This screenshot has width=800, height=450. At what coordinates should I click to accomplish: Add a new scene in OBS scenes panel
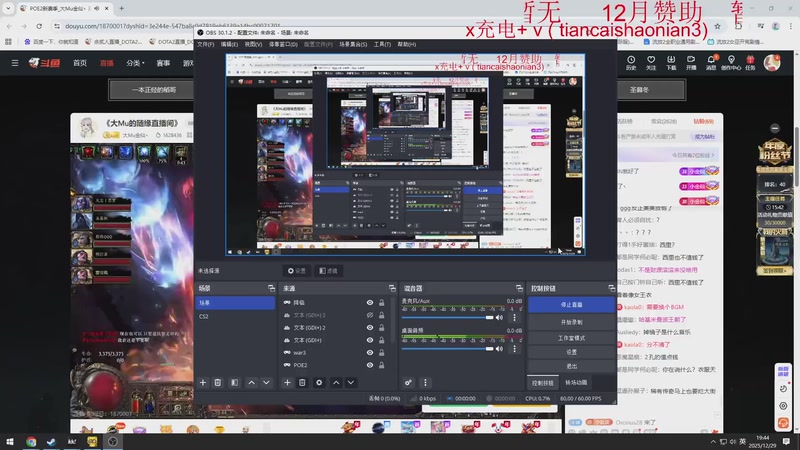pos(203,383)
